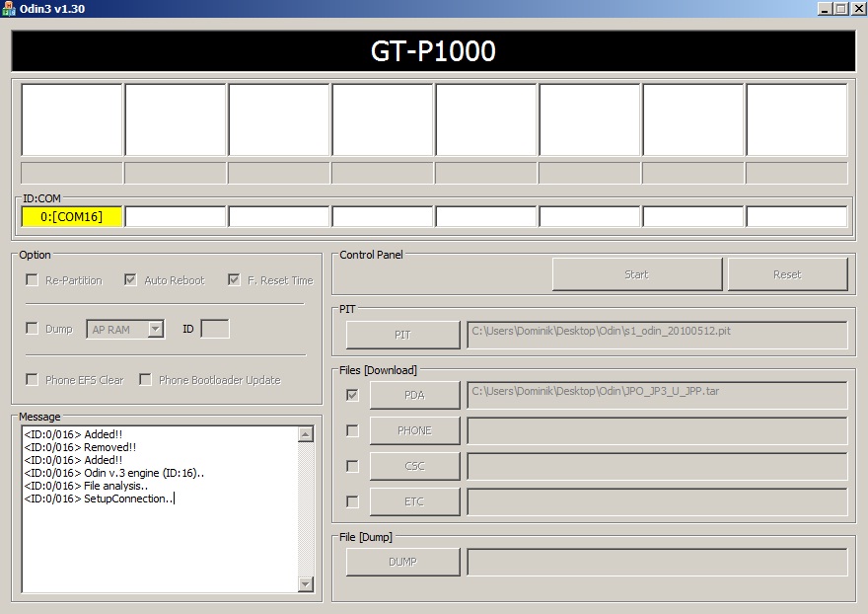Close the Odin3 window
Screen dimensions: 868x614
coord(858,8)
